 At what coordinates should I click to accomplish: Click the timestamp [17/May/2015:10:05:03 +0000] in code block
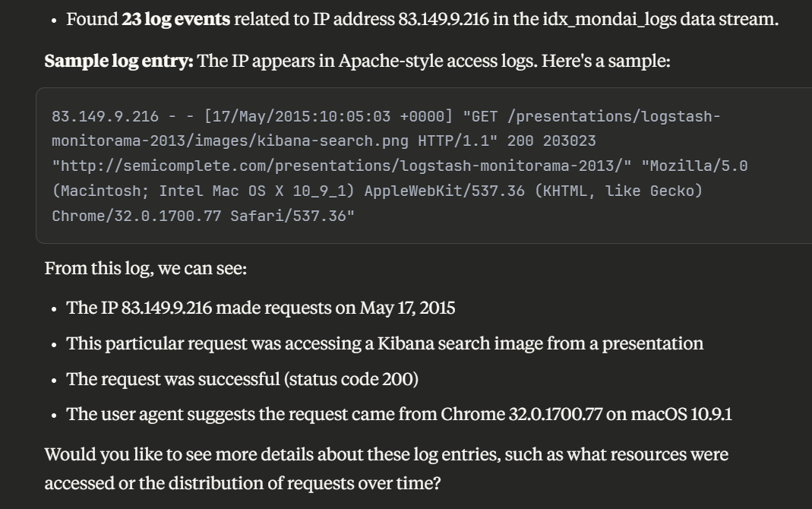pos(328,116)
